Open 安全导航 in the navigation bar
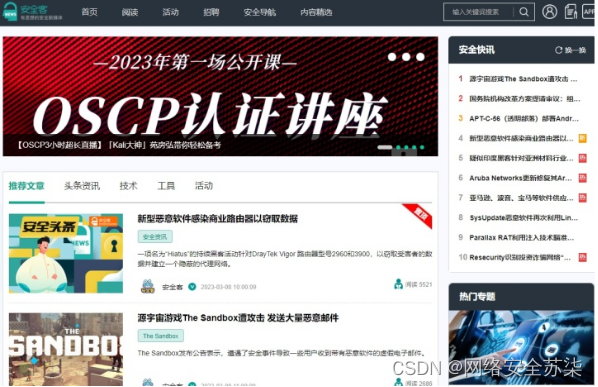Image resolution: width=598 pixels, height=387 pixels. 260,12
